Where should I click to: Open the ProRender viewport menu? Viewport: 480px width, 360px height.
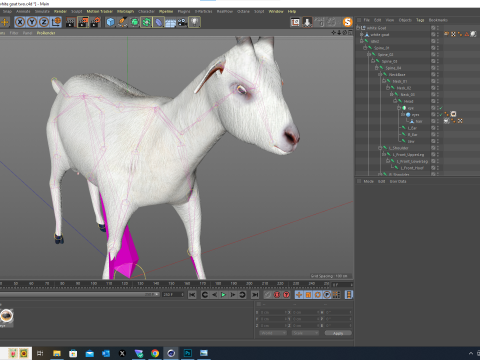(46, 33)
